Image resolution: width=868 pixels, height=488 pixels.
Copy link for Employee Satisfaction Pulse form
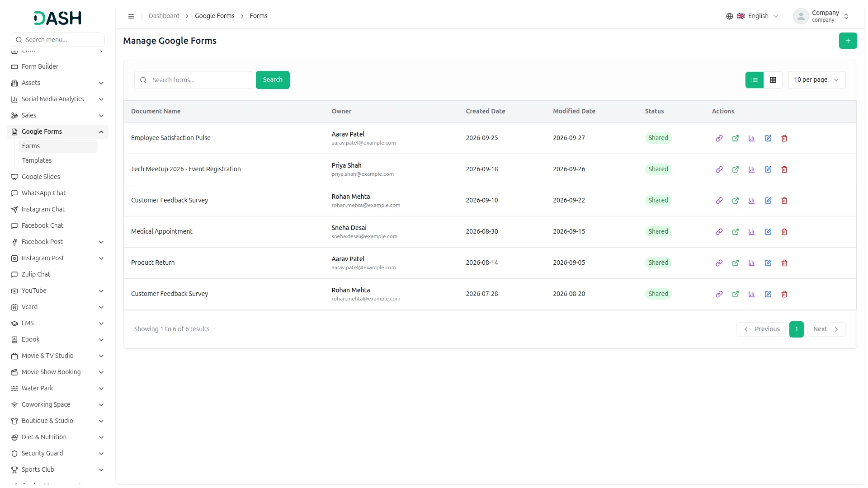(x=719, y=138)
